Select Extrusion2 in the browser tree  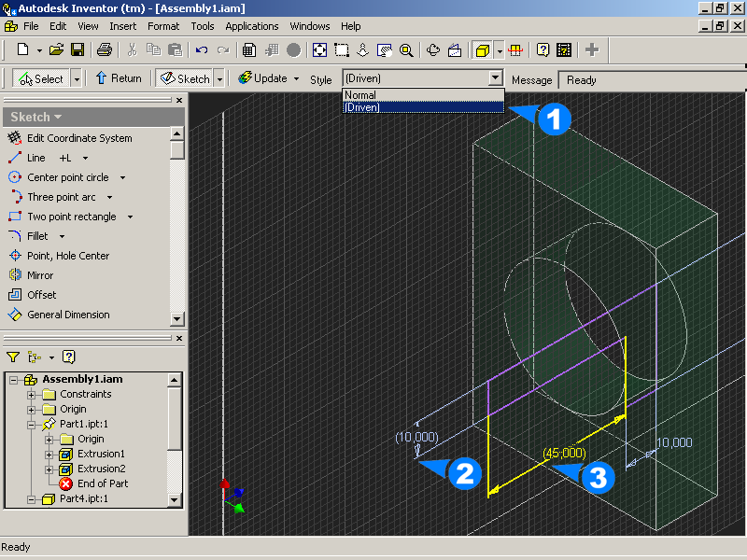tap(101, 469)
